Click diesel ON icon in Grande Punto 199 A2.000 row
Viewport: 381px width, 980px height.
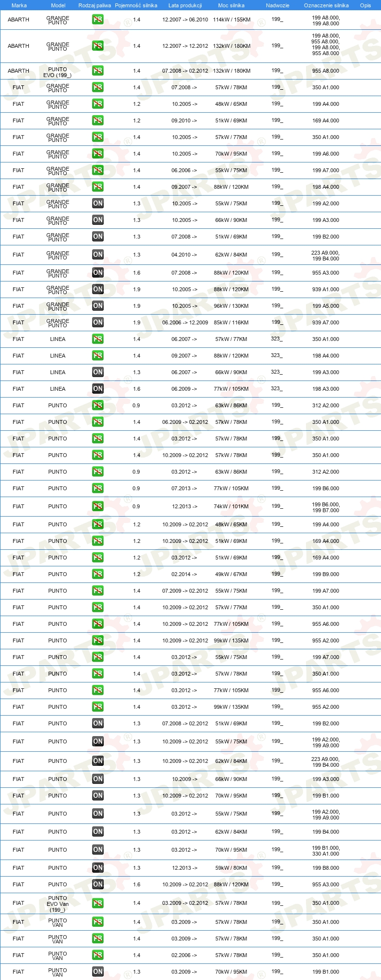98,203
